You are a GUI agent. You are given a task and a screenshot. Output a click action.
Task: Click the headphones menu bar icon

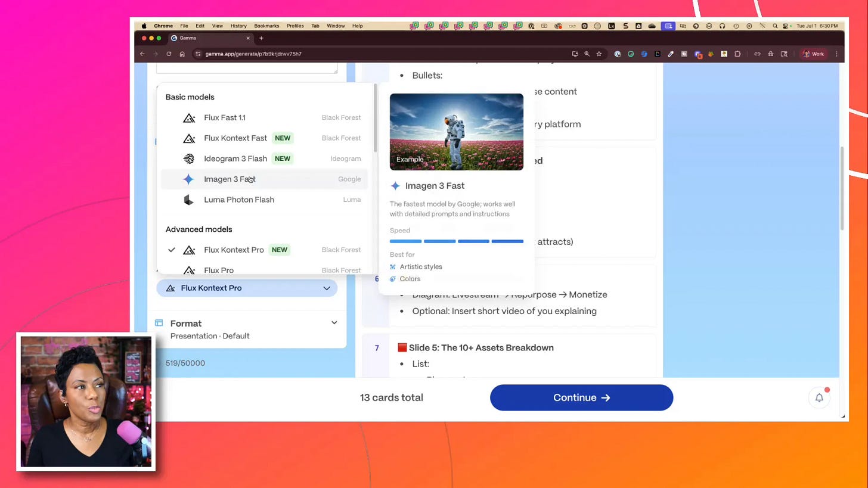(x=722, y=26)
